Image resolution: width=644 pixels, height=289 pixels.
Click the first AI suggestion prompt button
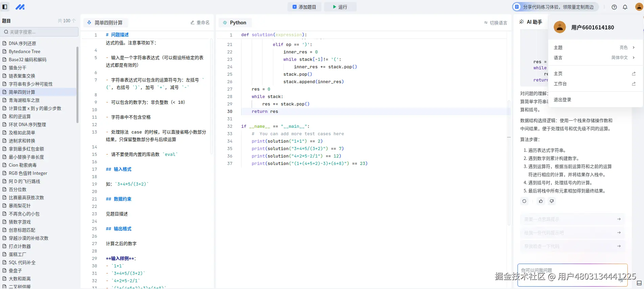(x=572, y=219)
